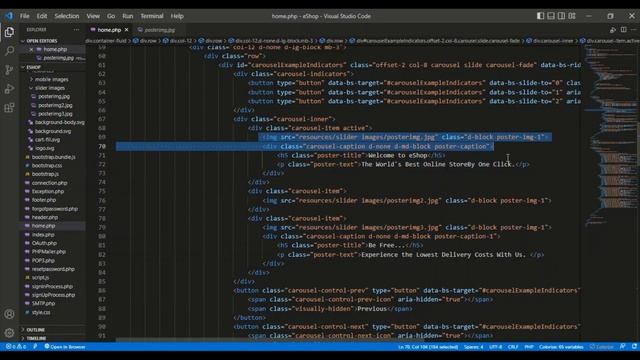640x360 pixels.
Task: Click the line and column status indicator
Action: coord(428,347)
